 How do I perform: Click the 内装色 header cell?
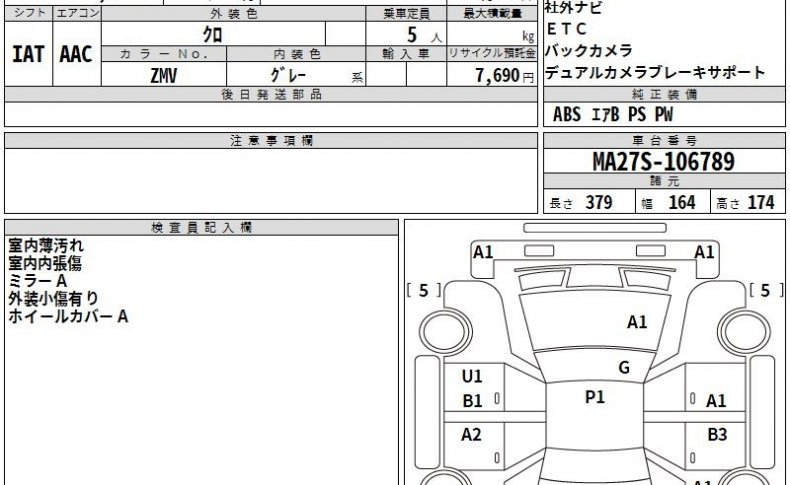296,54
